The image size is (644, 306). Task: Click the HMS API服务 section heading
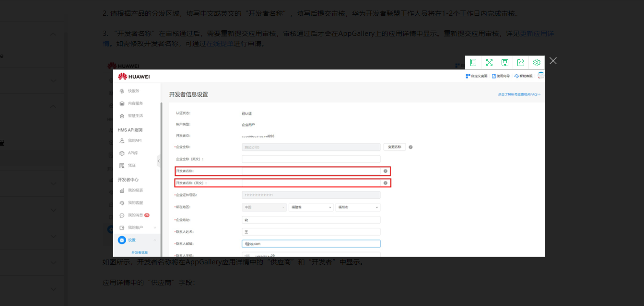pos(130,130)
